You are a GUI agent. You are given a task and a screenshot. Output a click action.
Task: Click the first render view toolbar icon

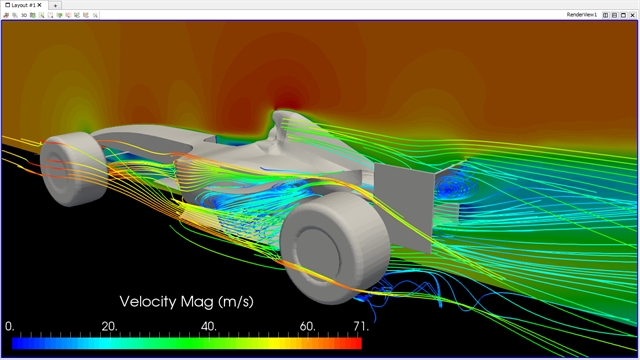click(6, 15)
